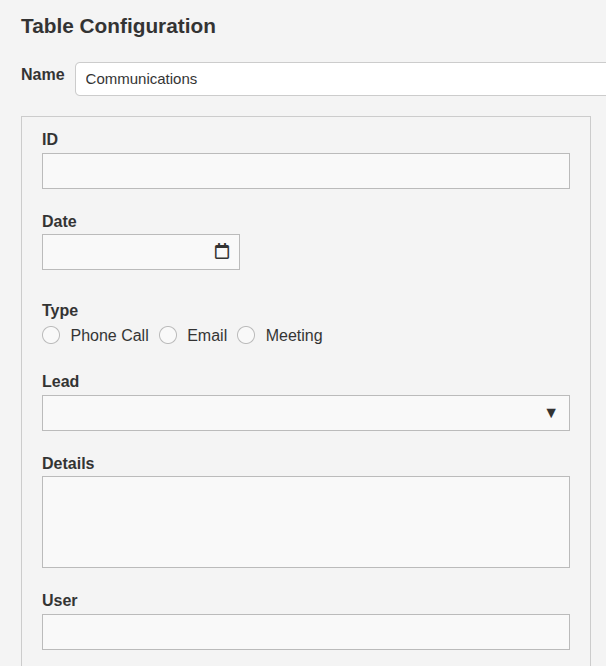Click the Name field containing Communications
This screenshot has width=606, height=666.
click(340, 79)
